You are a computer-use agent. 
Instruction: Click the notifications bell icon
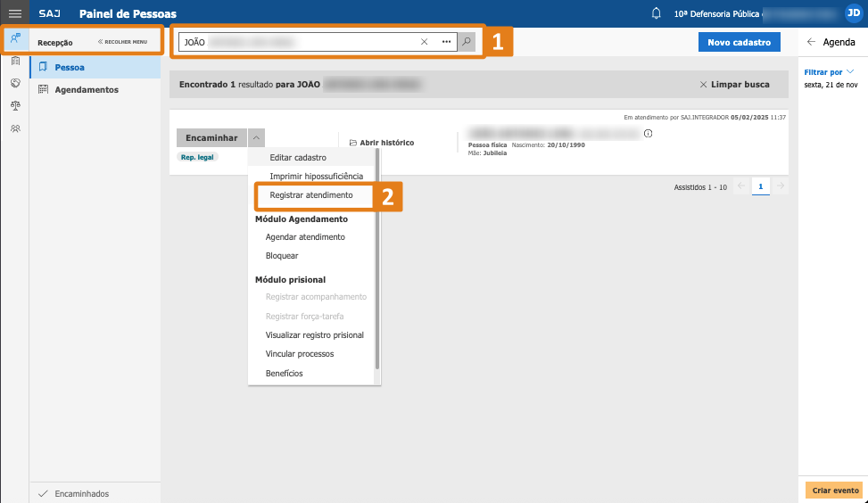click(657, 13)
